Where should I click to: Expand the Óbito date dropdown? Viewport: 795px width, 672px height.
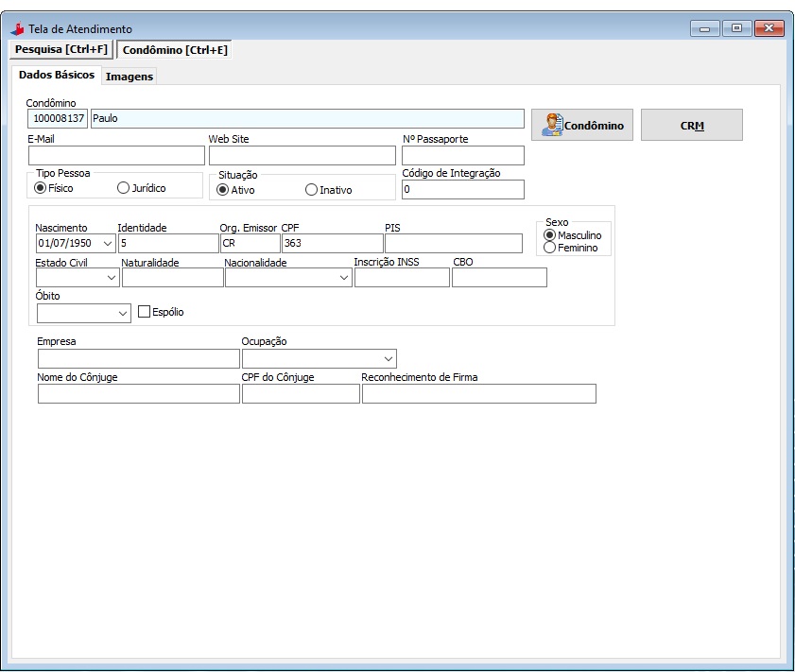point(123,313)
